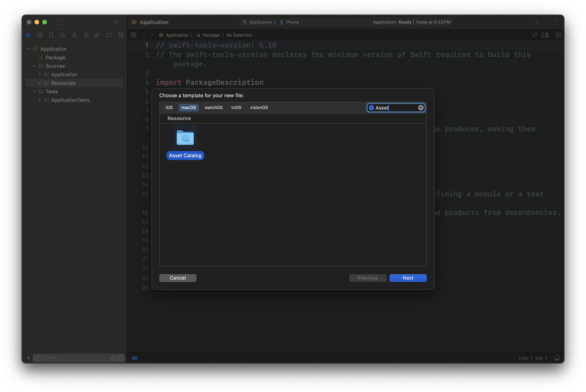Click the Previous button
The height and width of the screenshot is (392, 586).
[367, 278]
